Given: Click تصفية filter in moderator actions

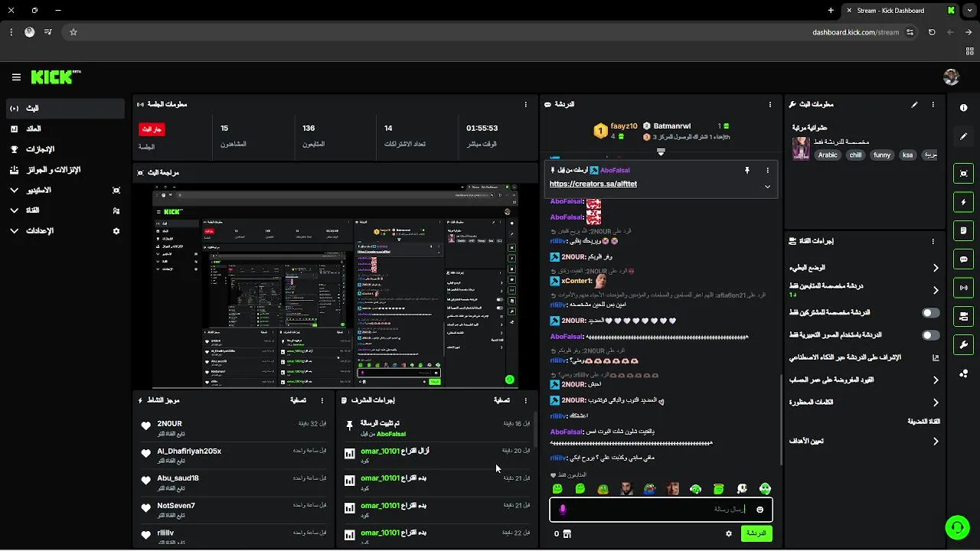Looking at the screenshot, I should (x=501, y=400).
